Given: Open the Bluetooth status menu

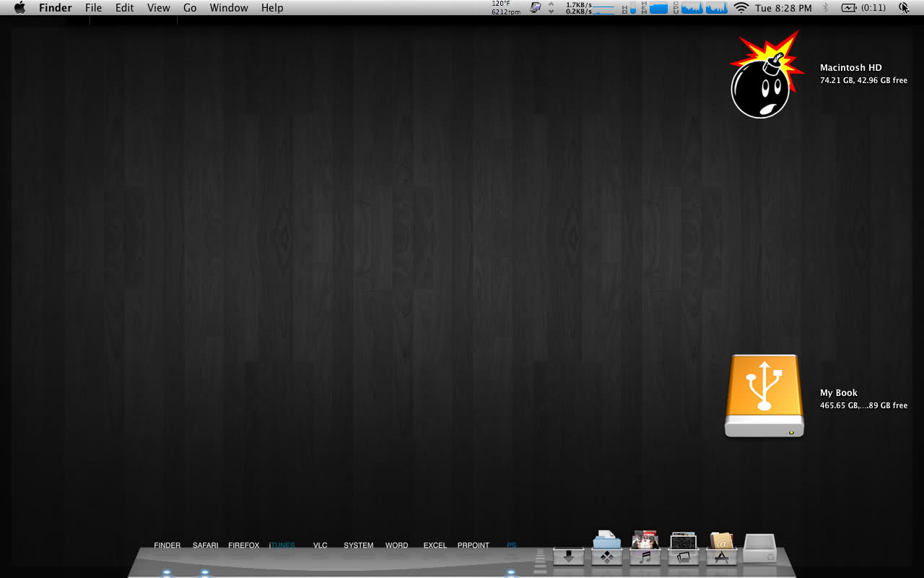Looking at the screenshot, I should coord(826,8).
